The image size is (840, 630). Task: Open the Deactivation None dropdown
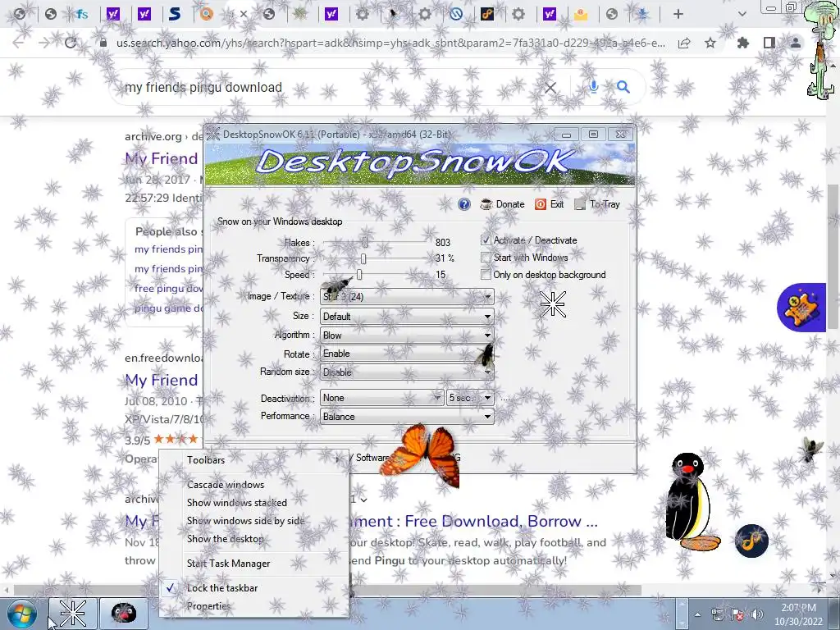click(x=382, y=398)
